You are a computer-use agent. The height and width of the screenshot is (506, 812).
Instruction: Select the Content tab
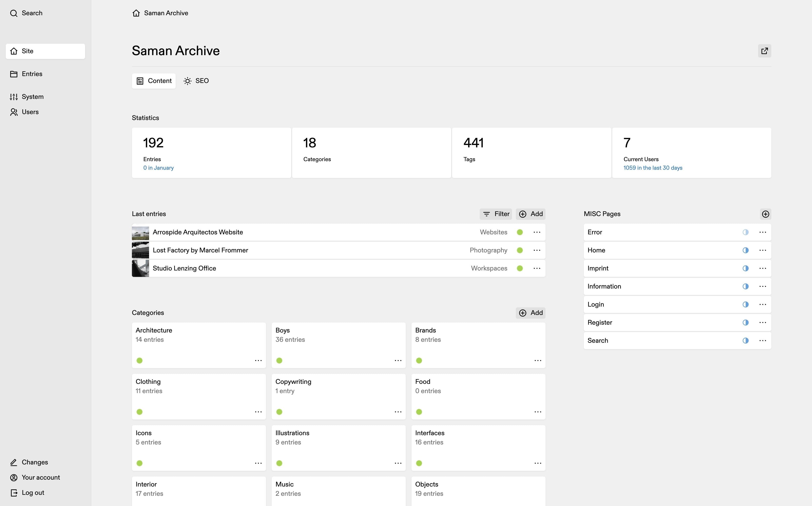(x=154, y=81)
